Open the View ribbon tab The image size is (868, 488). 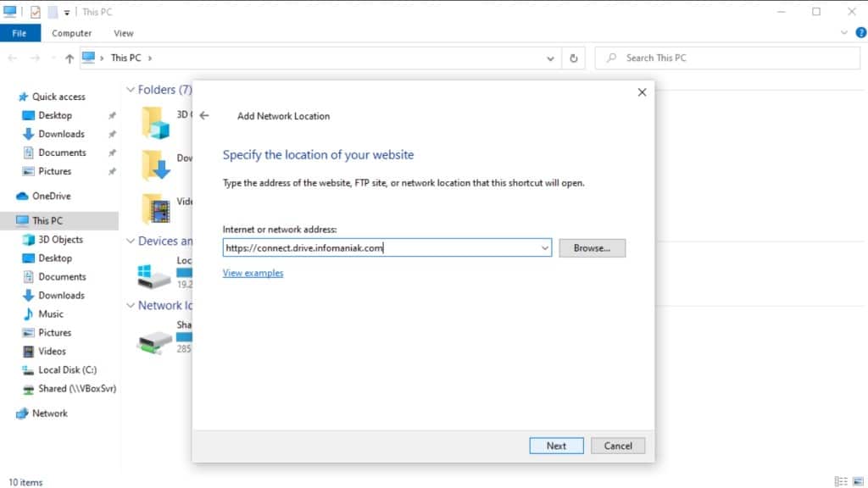pos(124,33)
